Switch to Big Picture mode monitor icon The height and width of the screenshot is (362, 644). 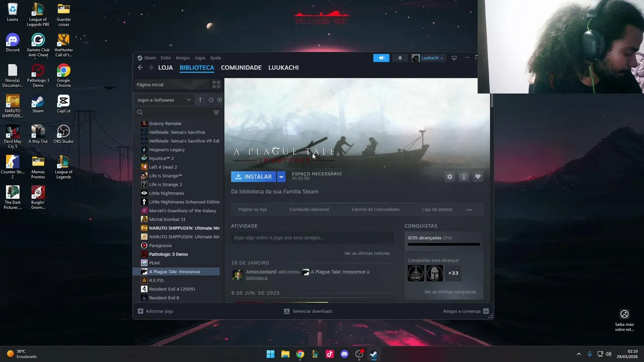point(454,58)
